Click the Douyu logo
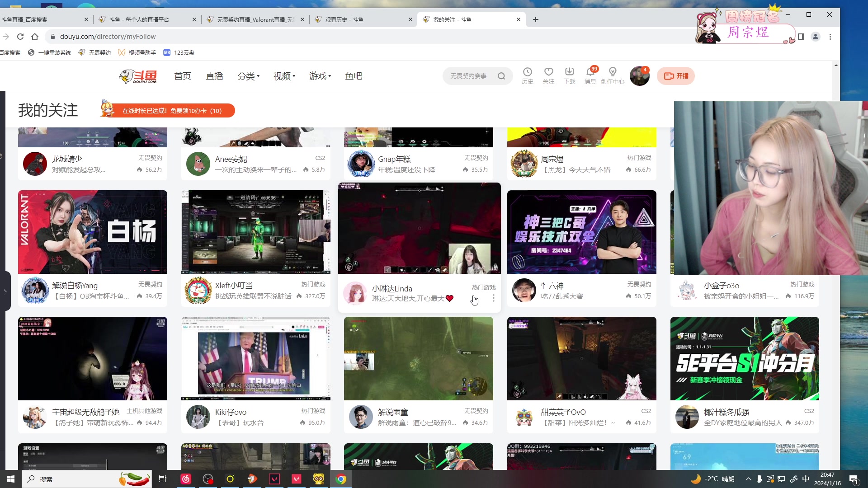 tap(138, 76)
